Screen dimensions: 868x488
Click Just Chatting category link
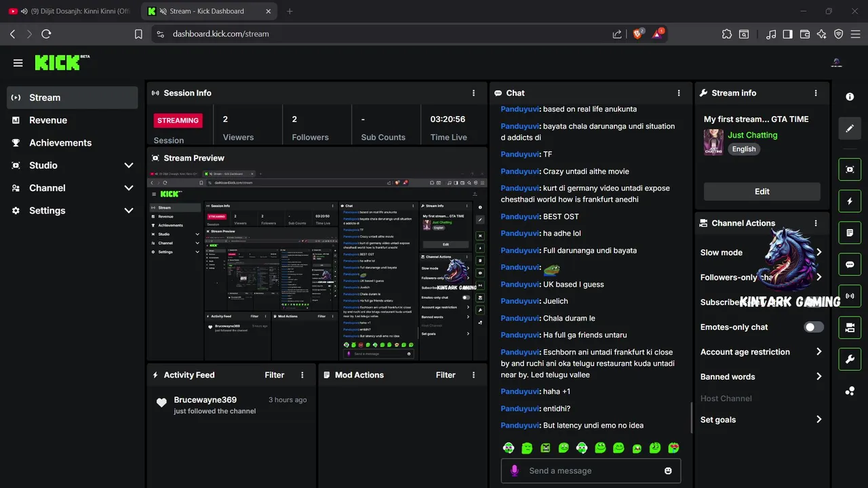(x=753, y=135)
